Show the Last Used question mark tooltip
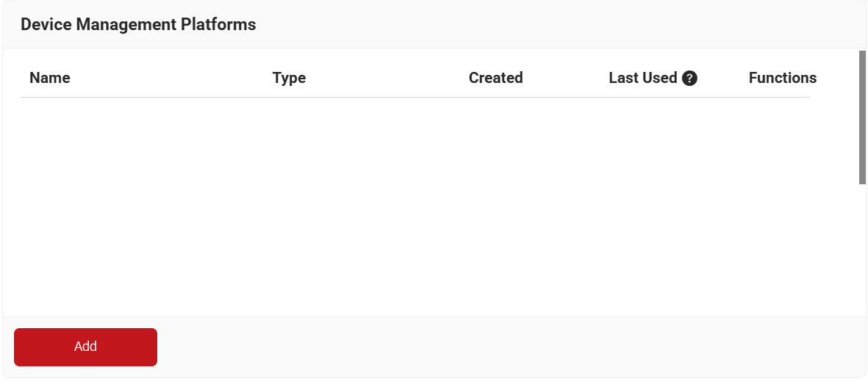This screenshot has width=868, height=381. coord(689,79)
